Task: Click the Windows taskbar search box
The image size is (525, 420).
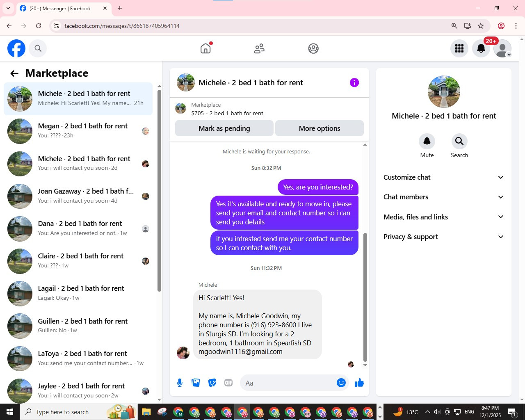Action: coord(79,412)
